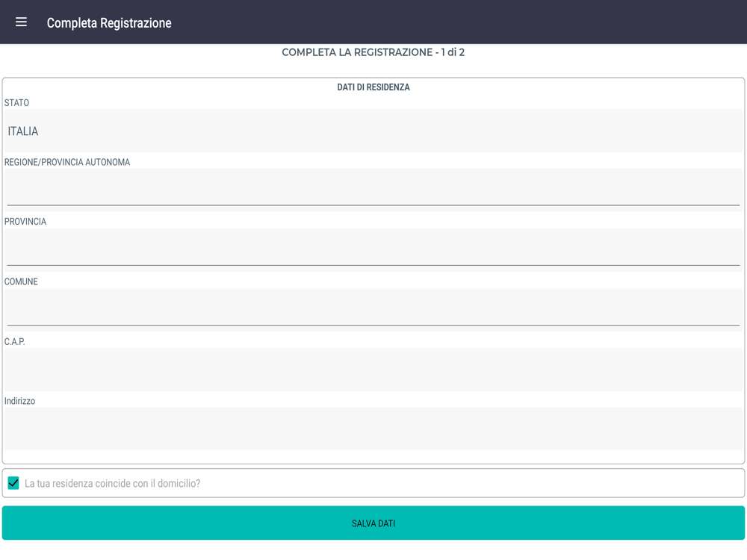Click the 'Indirizzo' field label
This screenshot has height=560, width=747.
click(19, 401)
